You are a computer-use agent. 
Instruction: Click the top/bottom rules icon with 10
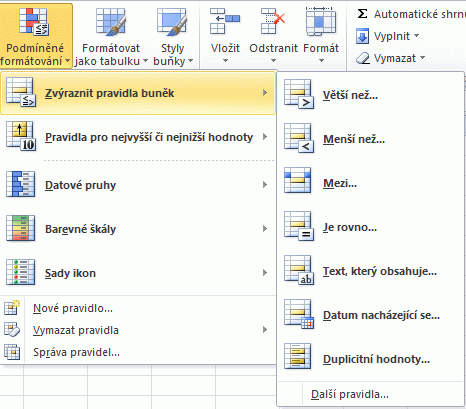(21, 136)
